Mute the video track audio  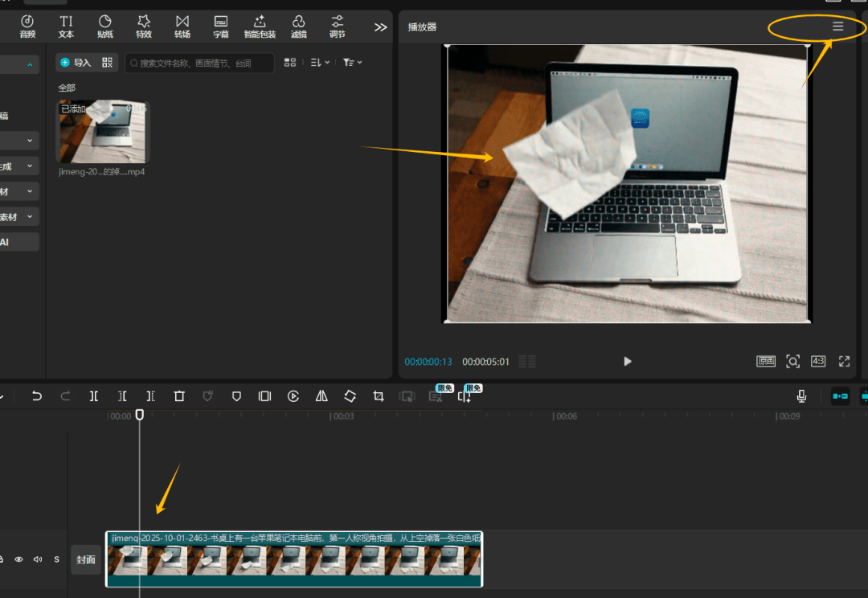point(38,559)
